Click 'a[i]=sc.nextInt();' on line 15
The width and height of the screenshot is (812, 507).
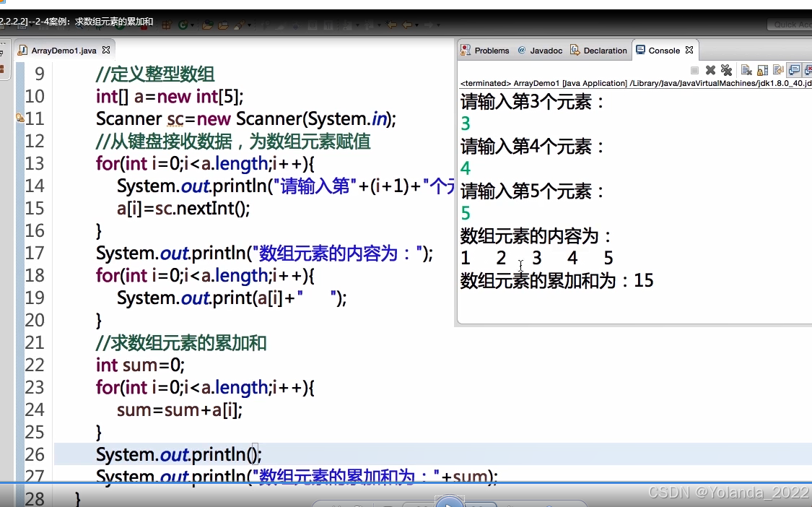[183, 209]
